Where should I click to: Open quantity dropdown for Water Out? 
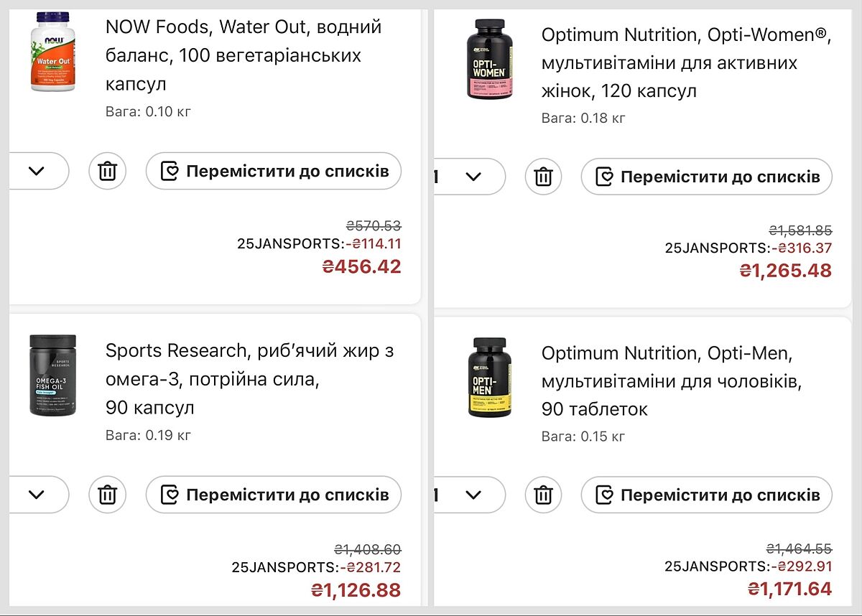pos(37,172)
